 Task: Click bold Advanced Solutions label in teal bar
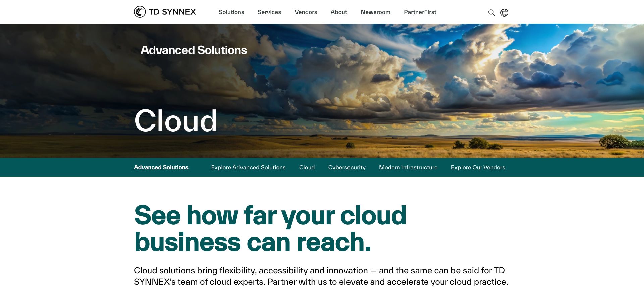161,167
